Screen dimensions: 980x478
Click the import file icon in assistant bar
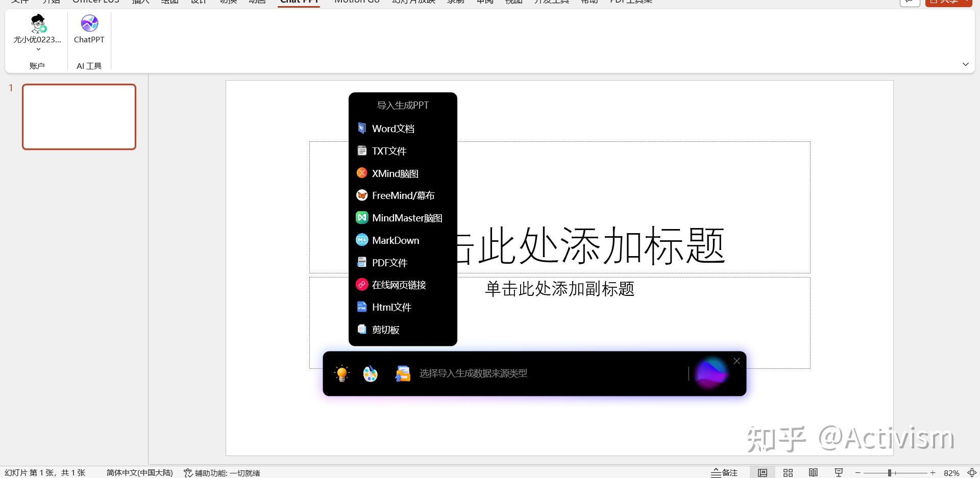[x=403, y=373]
